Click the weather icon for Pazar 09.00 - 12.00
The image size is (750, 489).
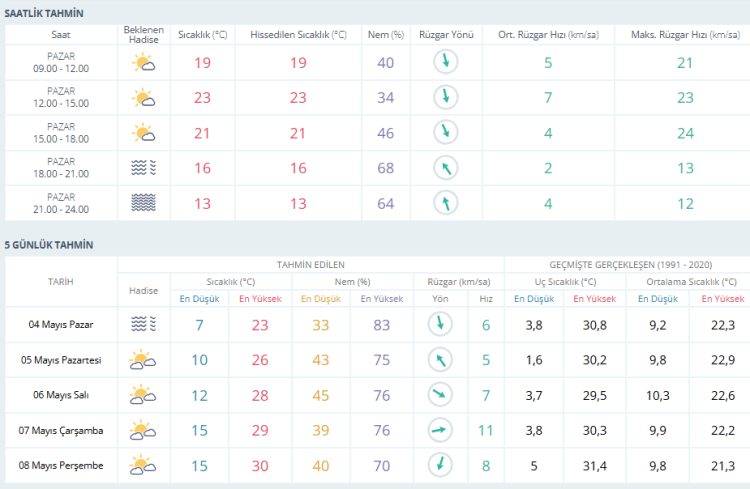[x=144, y=63]
